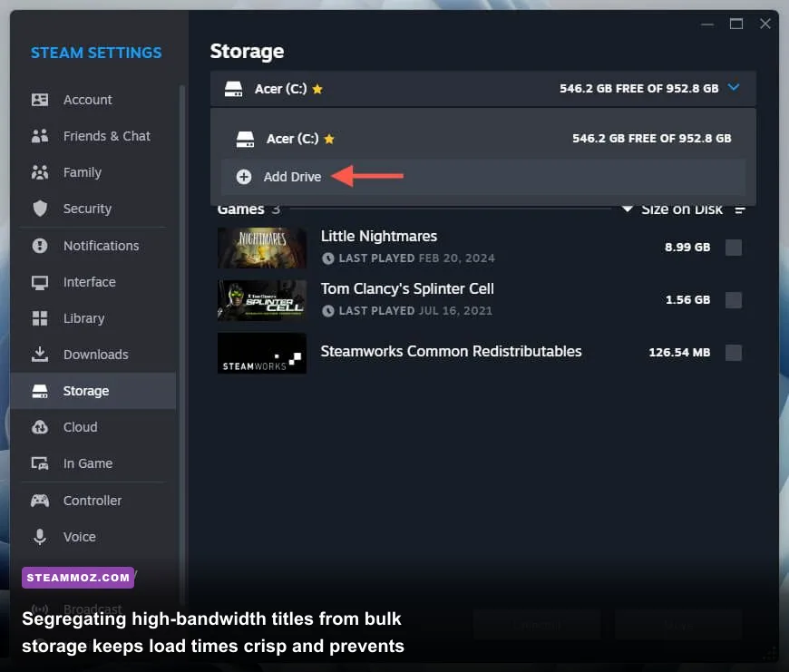Select Acer (C:) entry in drive list

point(483,139)
